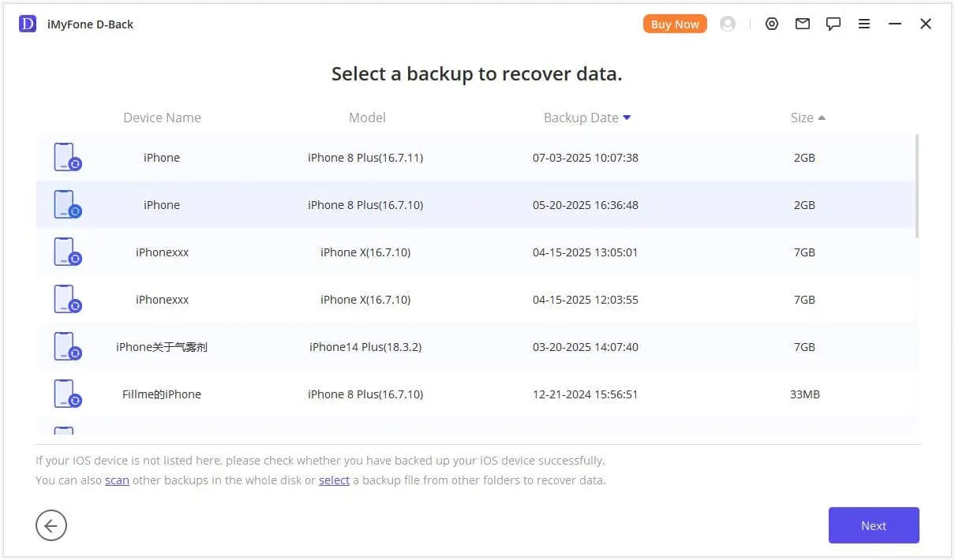Go back using the circular arrow button
The width and height of the screenshot is (955, 560).
click(51, 525)
